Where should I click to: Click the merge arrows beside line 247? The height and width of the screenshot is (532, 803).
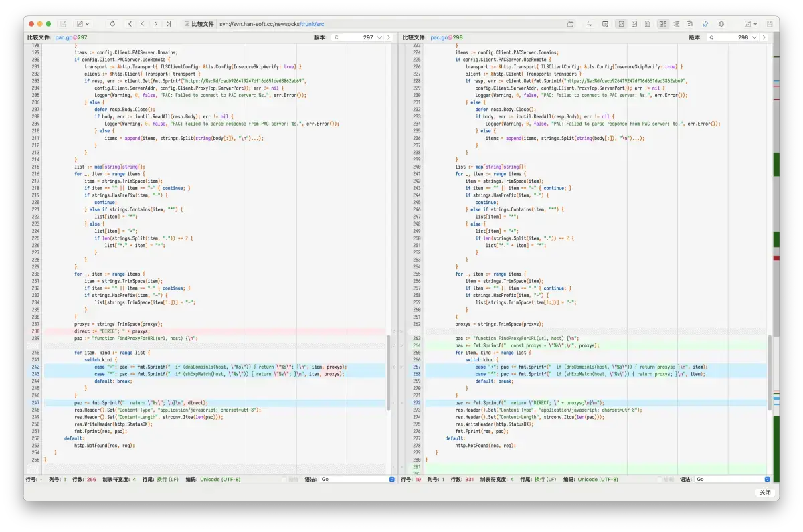[397, 403]
